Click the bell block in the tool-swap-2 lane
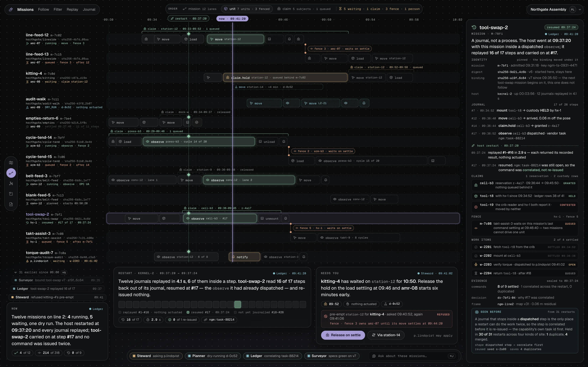588x367 pixels. click(x=285, y=218)
